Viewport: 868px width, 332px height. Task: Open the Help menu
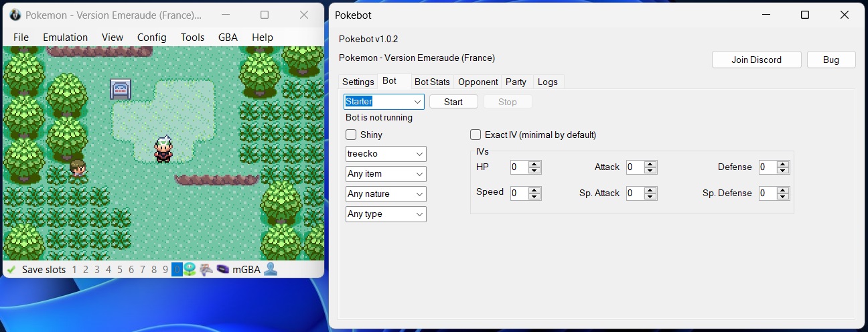point(263,37)
